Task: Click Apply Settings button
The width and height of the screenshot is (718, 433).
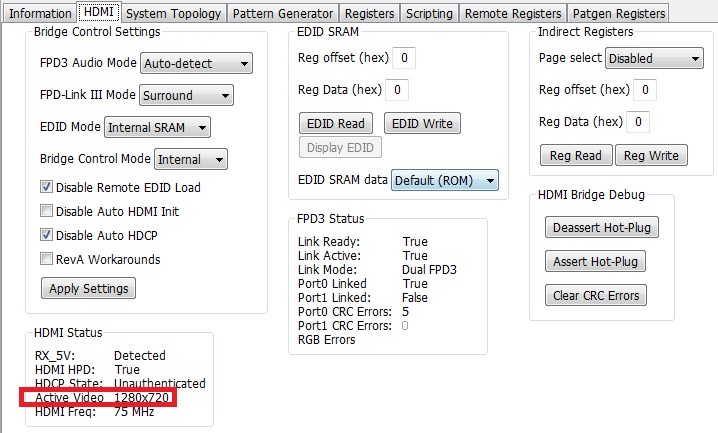Action: point(88,288)
